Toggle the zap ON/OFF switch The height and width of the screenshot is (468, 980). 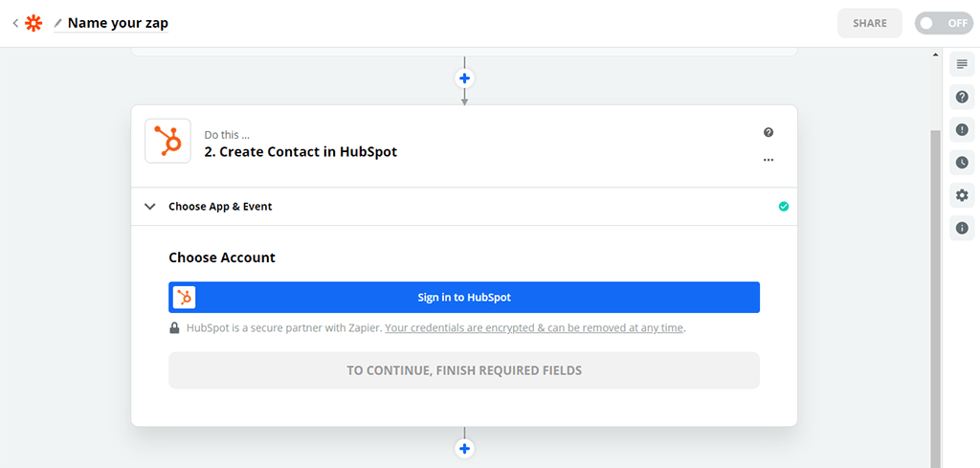tap(944, 23)
